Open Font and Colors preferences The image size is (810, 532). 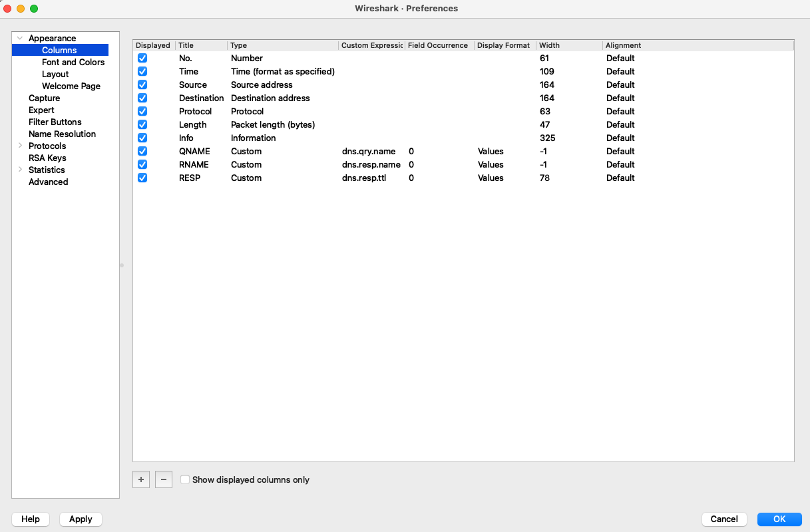pos(73,62)
